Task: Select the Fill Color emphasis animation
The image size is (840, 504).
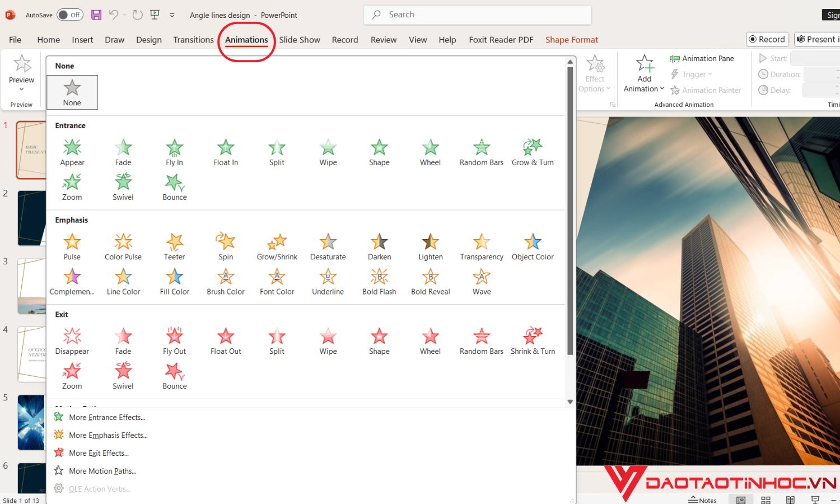Action: tap(174, 281)
